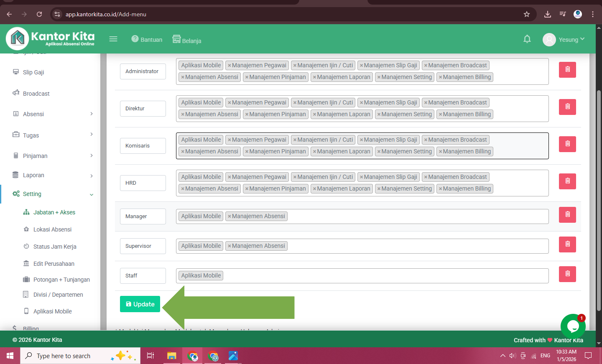Viewport: 602px width, 364px height.
Task: Click the Manager role name field
Action: 143,216
